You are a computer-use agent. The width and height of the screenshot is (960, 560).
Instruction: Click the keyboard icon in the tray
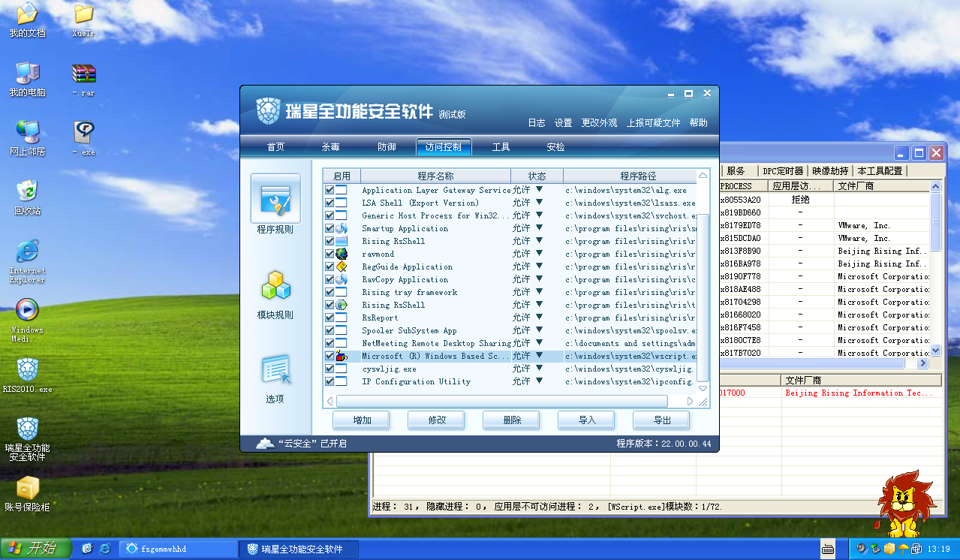(x=828, y=549)
